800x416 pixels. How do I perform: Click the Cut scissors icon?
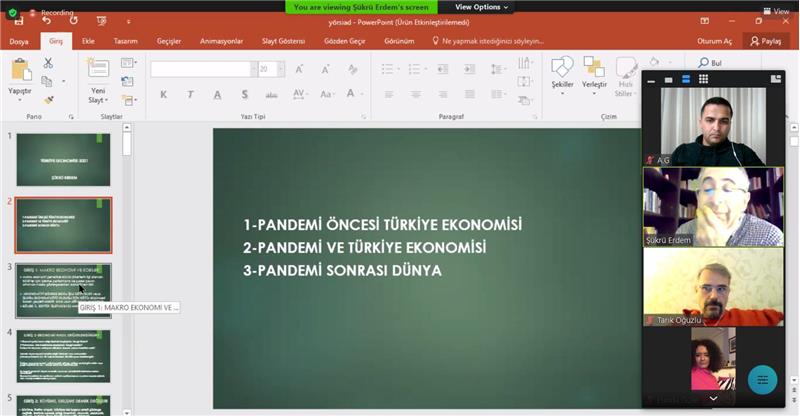click(x=48, y=63)
